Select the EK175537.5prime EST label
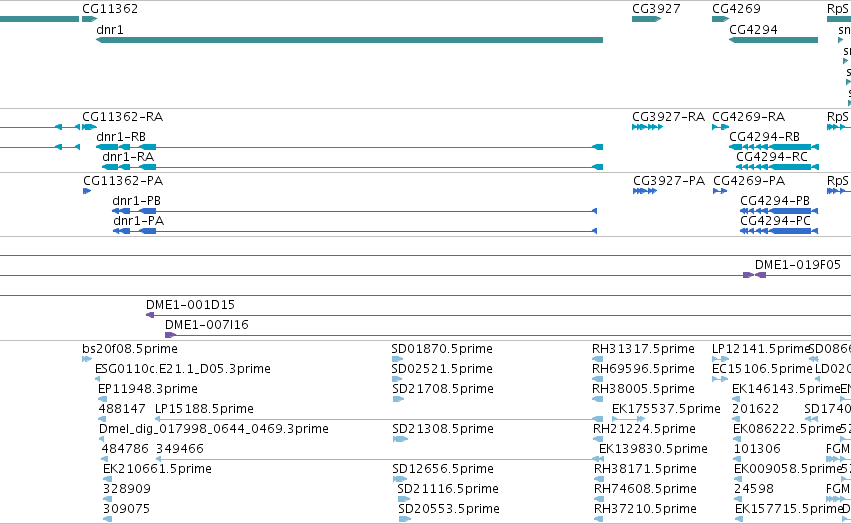This screenshot has height=524, width=851. tap(666, 409)
